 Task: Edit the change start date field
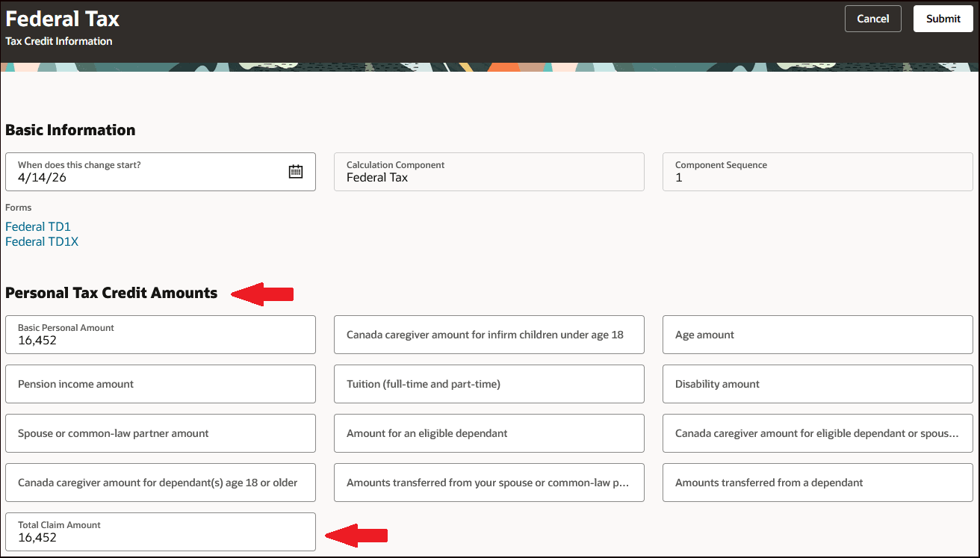161,172
